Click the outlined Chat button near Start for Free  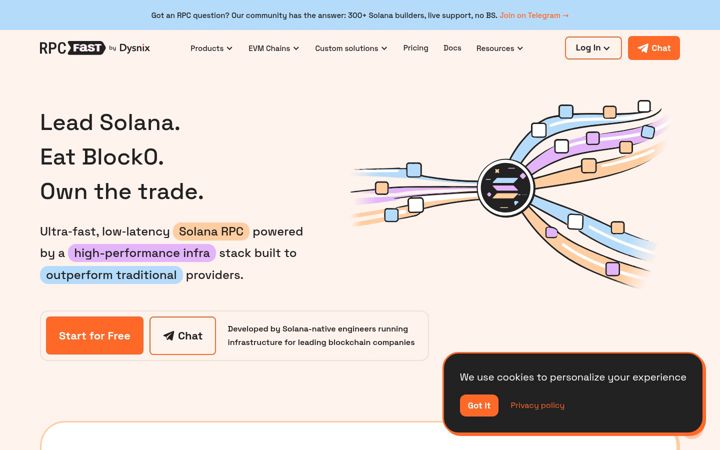coord(182,336)
